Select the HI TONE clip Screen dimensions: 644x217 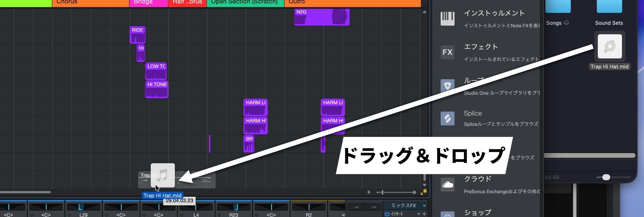pos(157,89)
